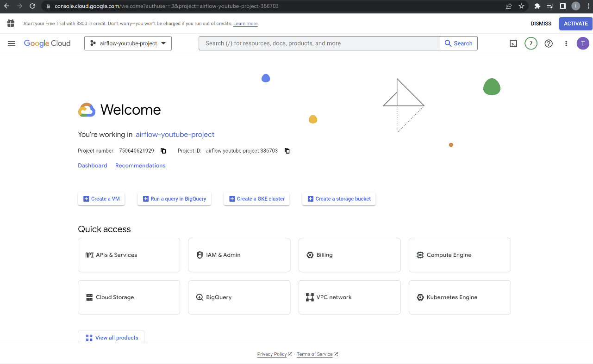Open BigQuery quick access card
Image resolution: width=593 pixels, height=364 pixels.
239,297
